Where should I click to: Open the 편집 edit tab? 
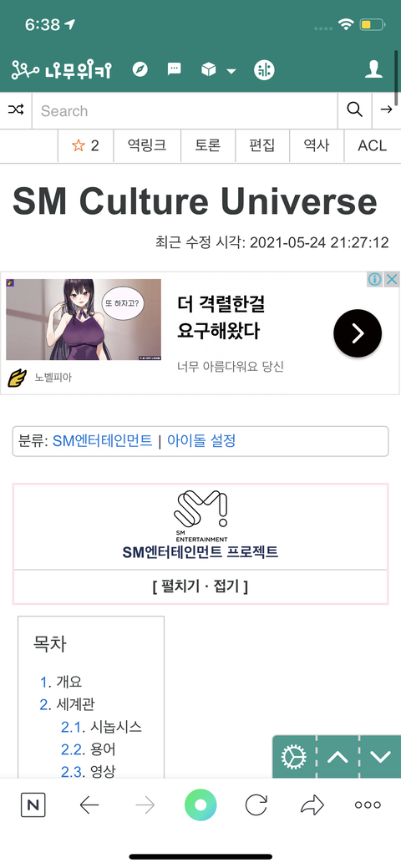[262, 146]
